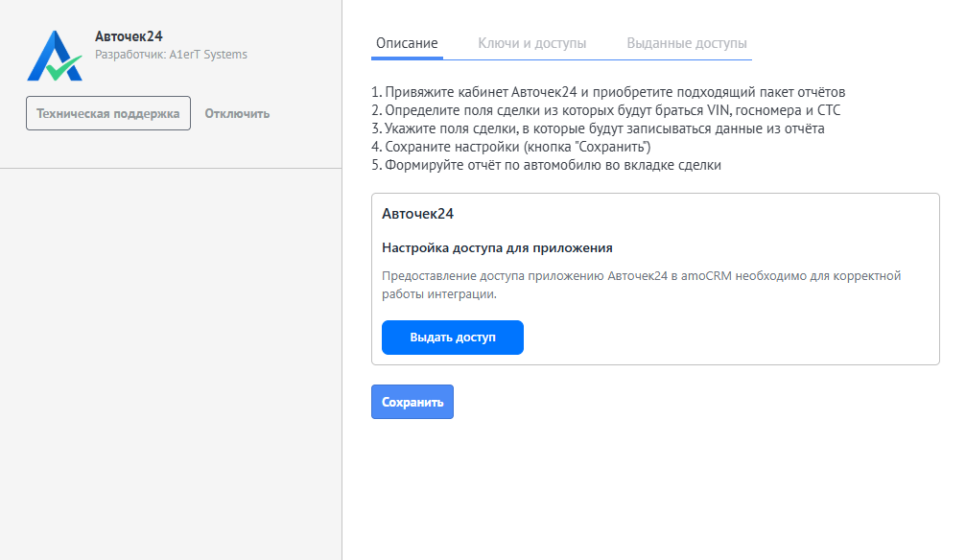Viewport: 966px width, 560px height.
Task: Click step 2 text about Определите поля сделки
Action: click(x=606, y=111)
